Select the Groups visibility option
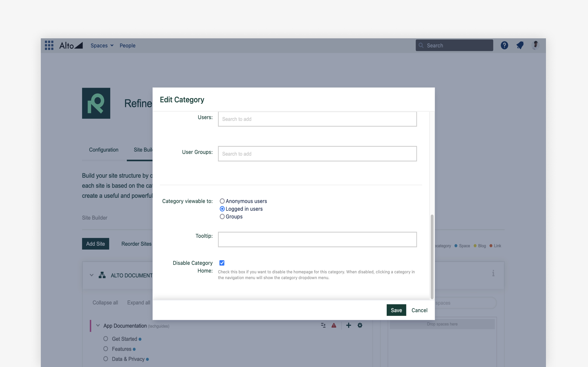Image resolution: width=588 pixels, height=367 pixels. coord(222,217)
